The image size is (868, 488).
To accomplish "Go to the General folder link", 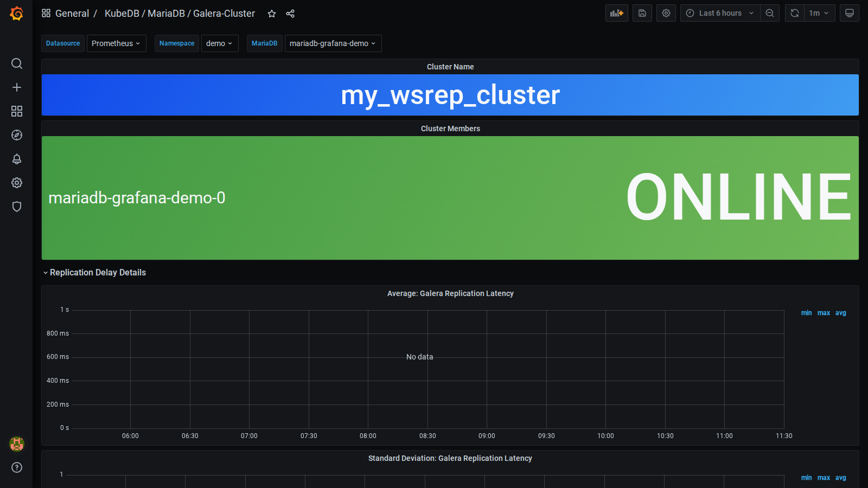I will pyautogui.click(x=72, y=14).
